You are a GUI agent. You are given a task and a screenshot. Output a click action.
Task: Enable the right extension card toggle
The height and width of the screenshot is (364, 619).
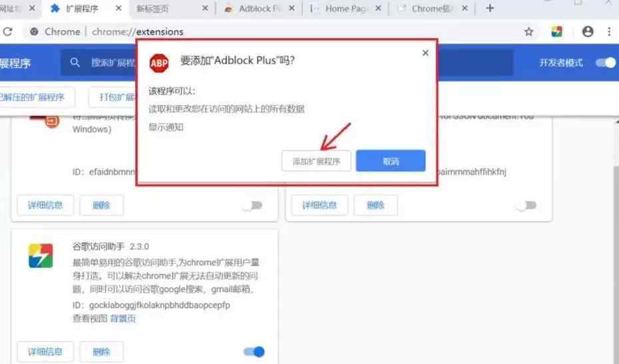[526, 205]
